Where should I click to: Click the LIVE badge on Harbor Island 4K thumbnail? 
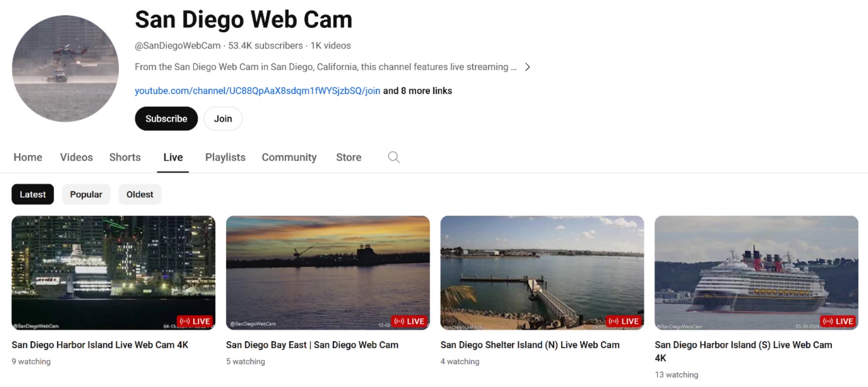point(196,321)
